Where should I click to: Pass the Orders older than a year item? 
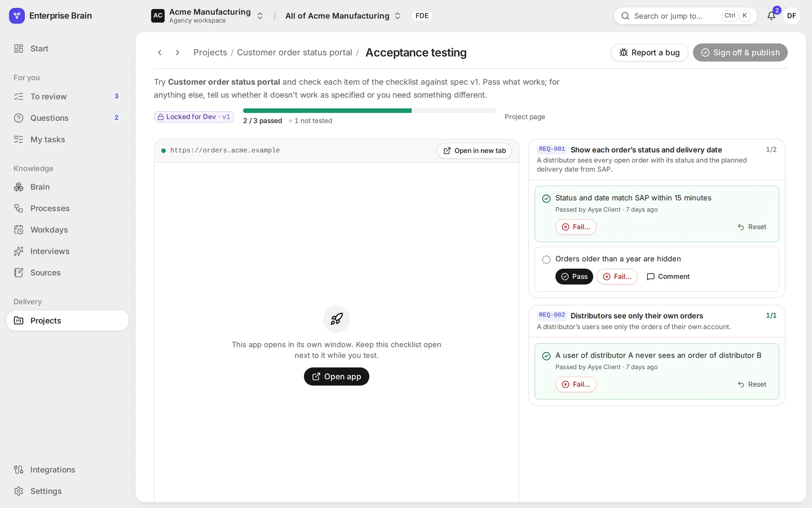tap(574, 276)
